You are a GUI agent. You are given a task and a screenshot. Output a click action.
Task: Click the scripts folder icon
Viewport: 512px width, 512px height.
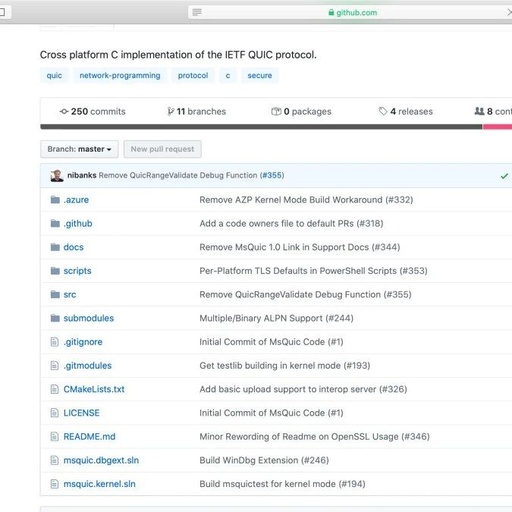point(55,271)
